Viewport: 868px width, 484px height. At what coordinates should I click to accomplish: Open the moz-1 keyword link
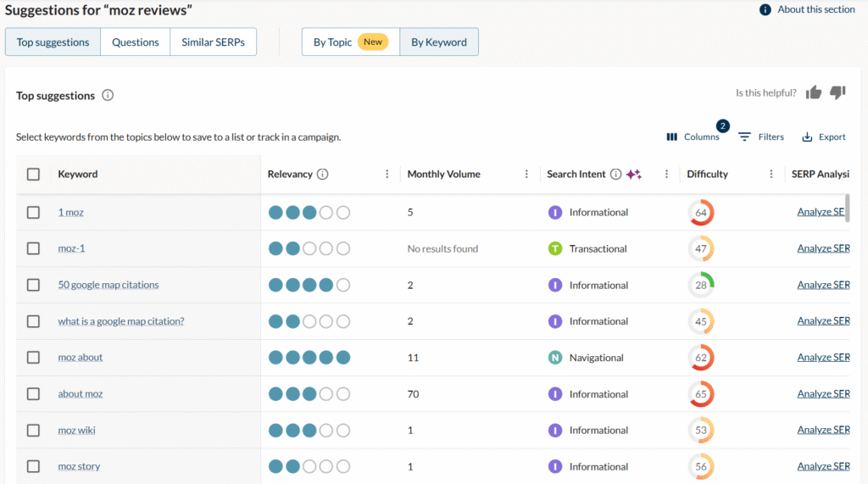[x=71, y=248]
